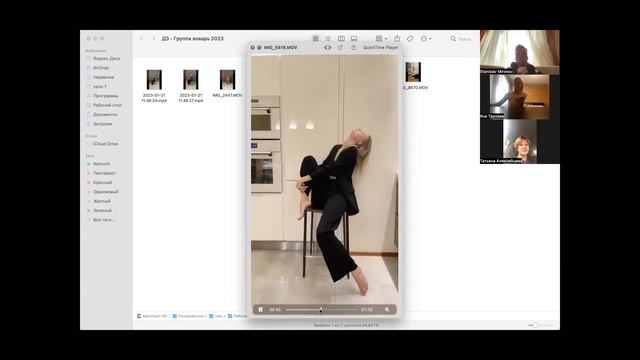The width and height of the screenshot is (640, 360).
Task: Select the MOV file right of the preview
Action: 413,72
